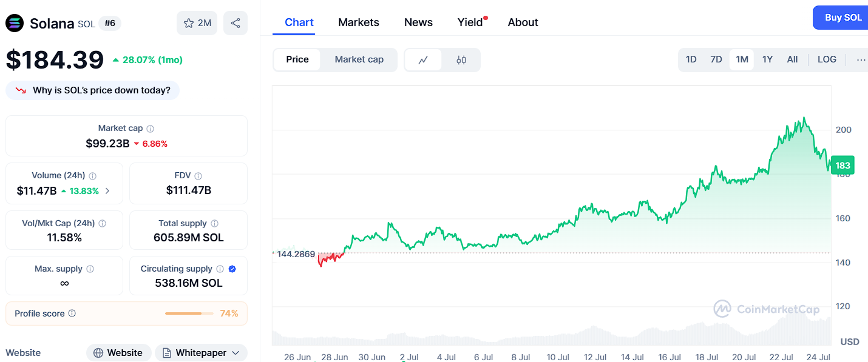Click the 183 current price marker
868x362 pixels.
(843, 166)
